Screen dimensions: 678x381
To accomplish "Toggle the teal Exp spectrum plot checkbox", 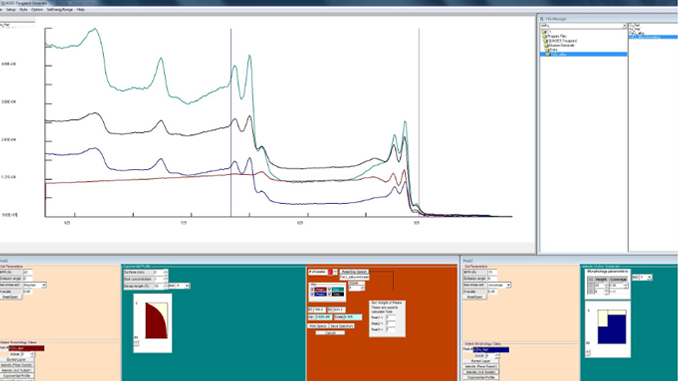I will click(x=329, y=289).
